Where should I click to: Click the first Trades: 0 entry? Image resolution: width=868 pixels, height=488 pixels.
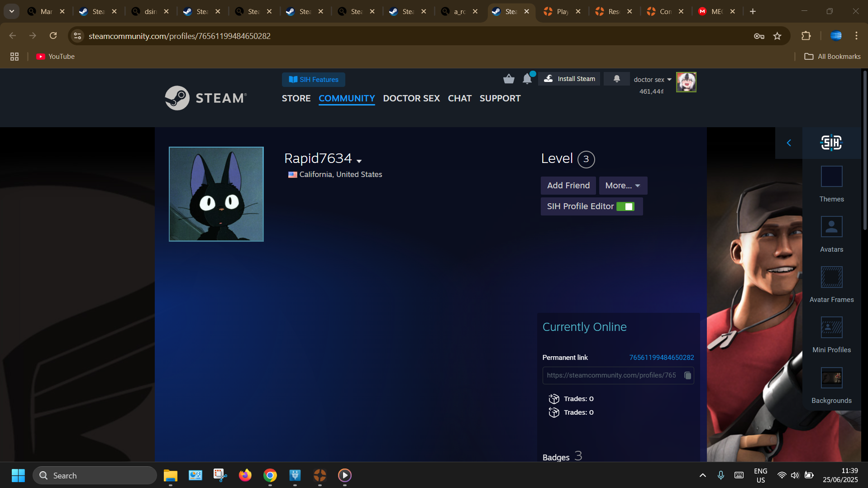[572, 399]
